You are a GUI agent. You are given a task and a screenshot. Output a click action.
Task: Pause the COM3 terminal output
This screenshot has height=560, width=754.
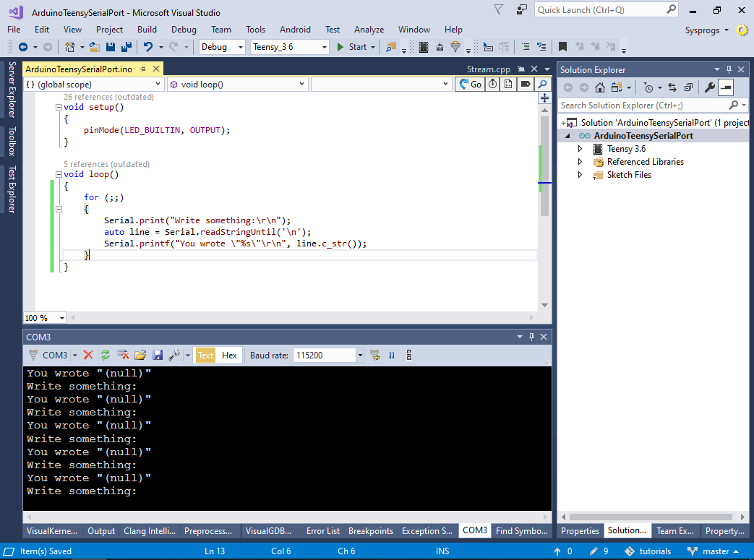tap(391, 356)
